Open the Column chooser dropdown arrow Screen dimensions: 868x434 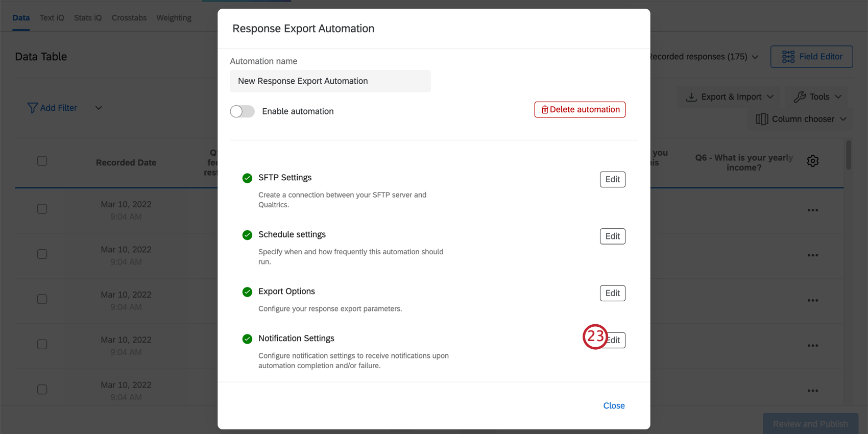coord(843,119)
